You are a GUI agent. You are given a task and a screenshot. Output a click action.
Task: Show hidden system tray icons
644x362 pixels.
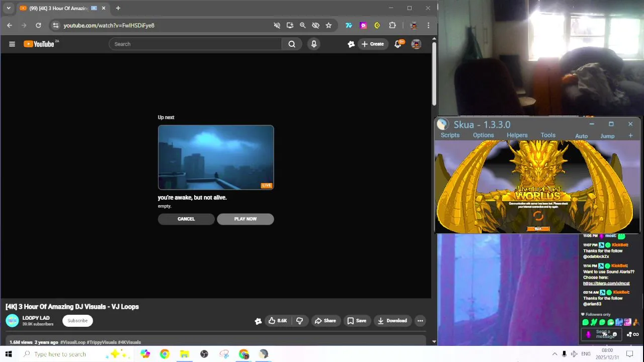554,354
